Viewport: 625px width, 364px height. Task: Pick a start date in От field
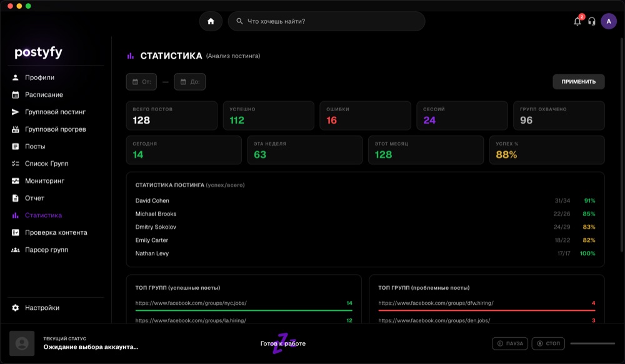[x=141, y=82]
